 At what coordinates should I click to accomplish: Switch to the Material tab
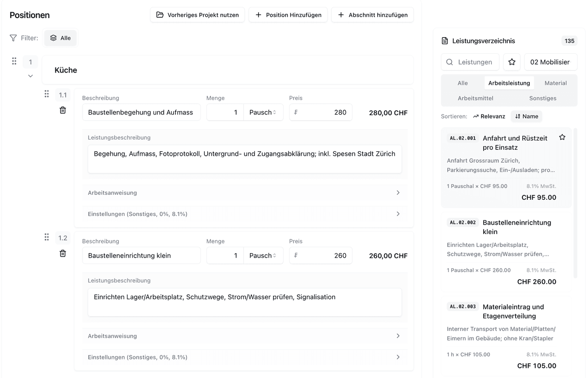[x=556, y=83]
